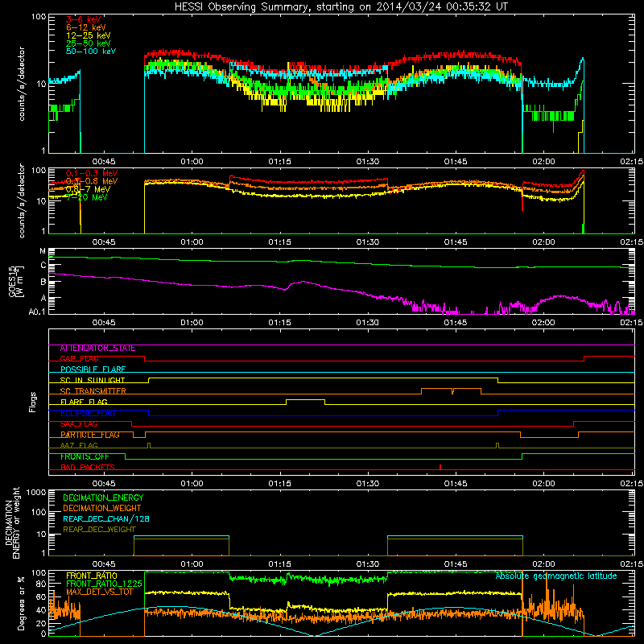Select the green 25-50 keV legend label
Image resolution: width=644 pixels, height=644 pixels.
click(88, 43)
